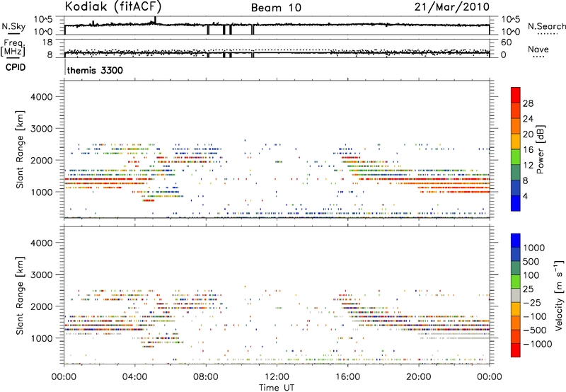Viewport: 566px width, 392px height.
Task: Pick the gray -25 to 25 Velocity colorbar segment
Action: coord(516,295)
